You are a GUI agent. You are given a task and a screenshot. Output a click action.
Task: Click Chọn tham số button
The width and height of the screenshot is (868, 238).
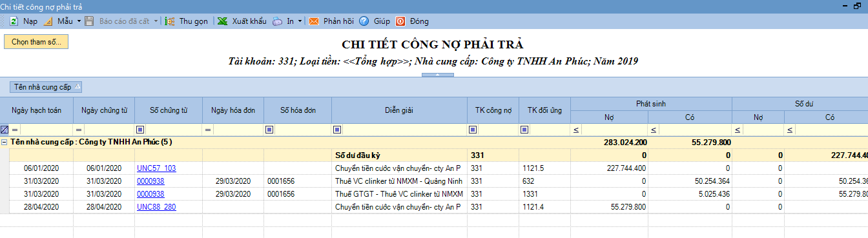36,41
